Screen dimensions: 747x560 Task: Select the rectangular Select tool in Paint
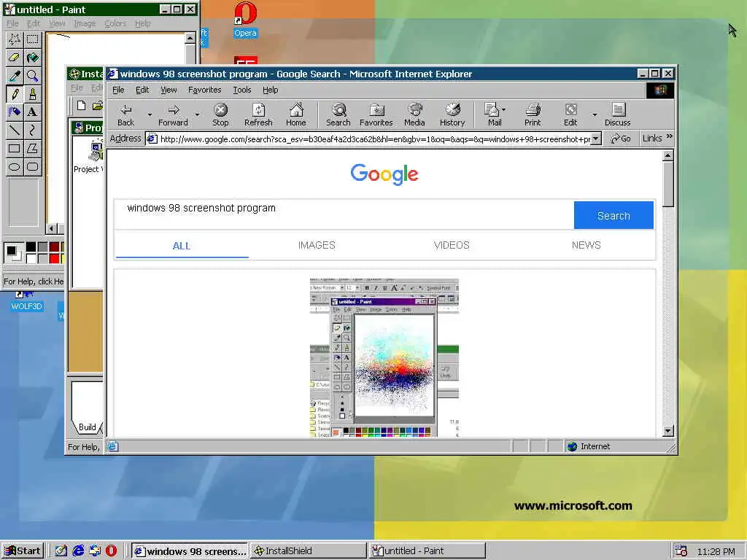coord(32,39)
